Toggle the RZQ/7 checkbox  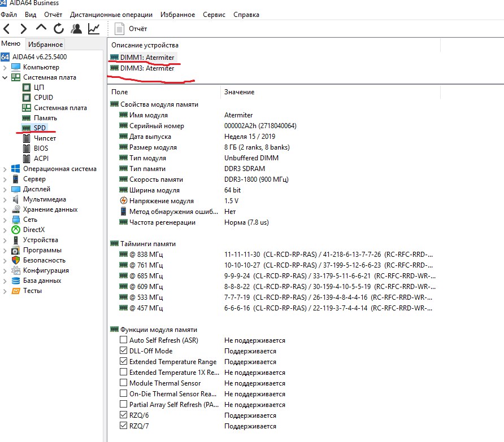(123, 425)
